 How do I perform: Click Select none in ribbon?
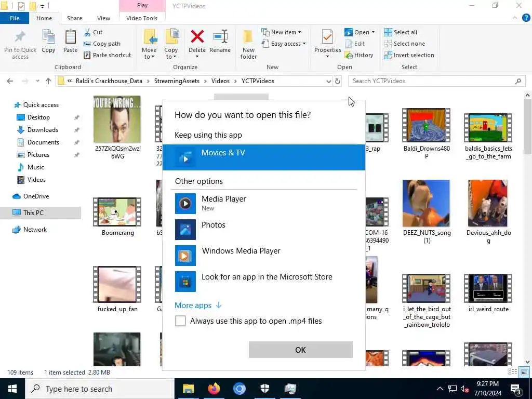coord(404,44)
